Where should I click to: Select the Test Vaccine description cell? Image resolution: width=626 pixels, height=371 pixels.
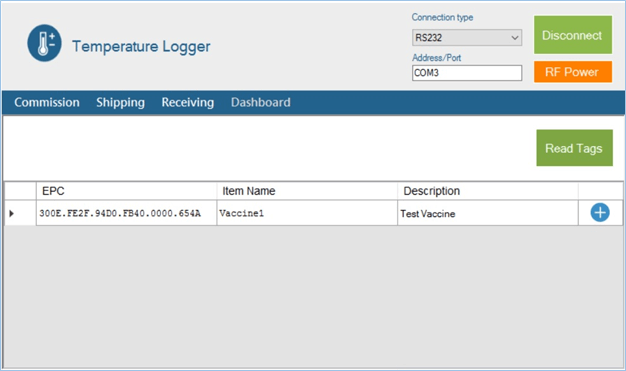(488, 213)
